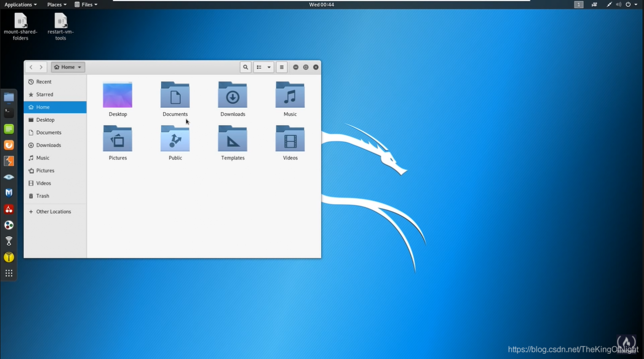Select the Downloads folder icon
This screenshot has width=644, height=359.
coord(232,95)
